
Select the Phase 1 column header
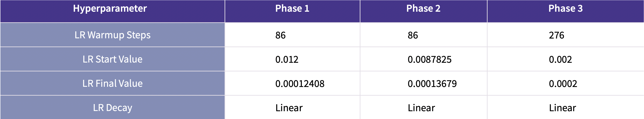[x=292, y=9]
